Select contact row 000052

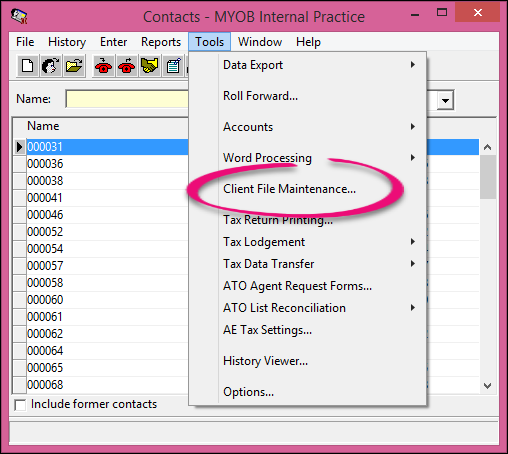tap(107, 232)
